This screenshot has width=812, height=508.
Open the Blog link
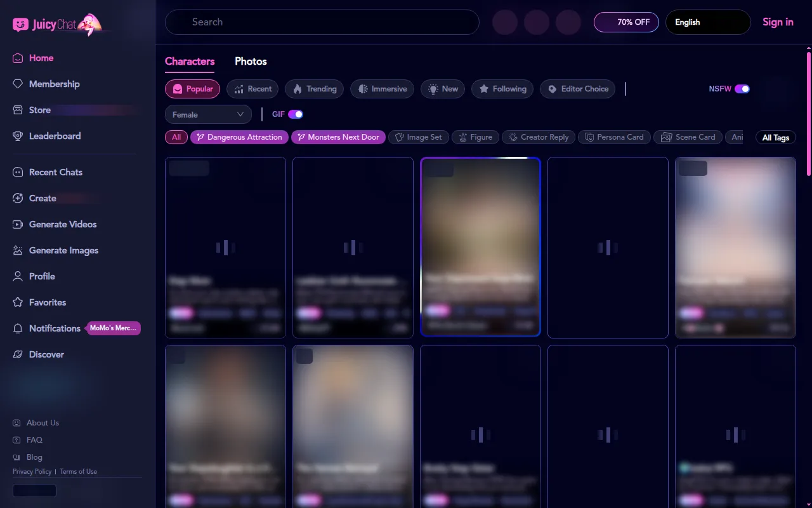tap(34, 457)
